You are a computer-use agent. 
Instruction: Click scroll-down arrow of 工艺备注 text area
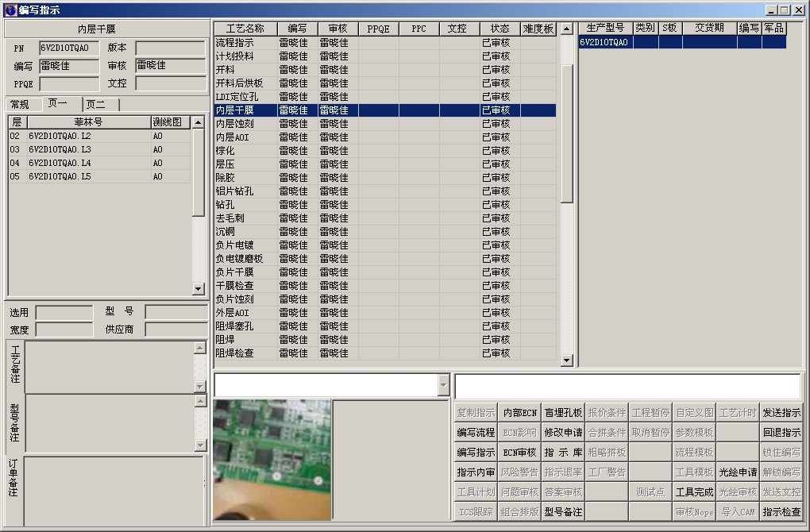[x=200, y=386]
